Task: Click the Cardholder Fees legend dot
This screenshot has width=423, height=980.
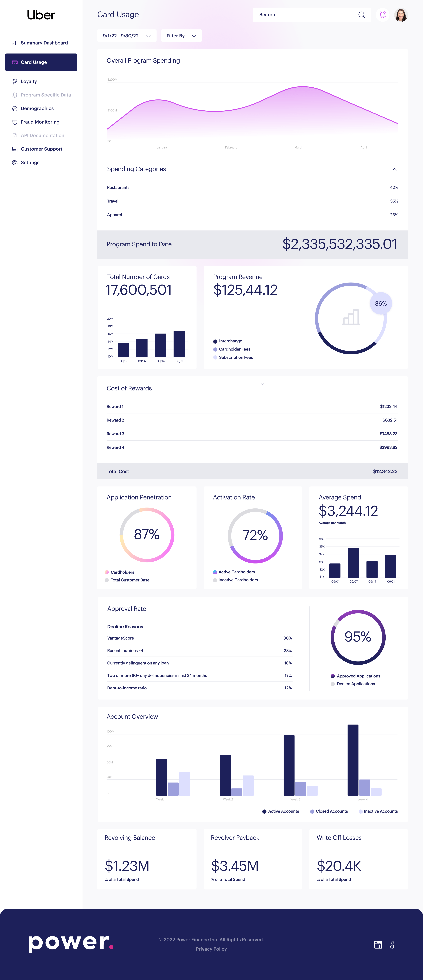Action: tap(215, 349)
